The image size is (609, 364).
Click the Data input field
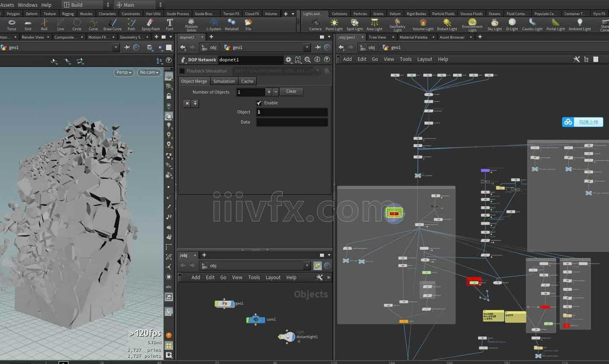(x=292, y=122)
